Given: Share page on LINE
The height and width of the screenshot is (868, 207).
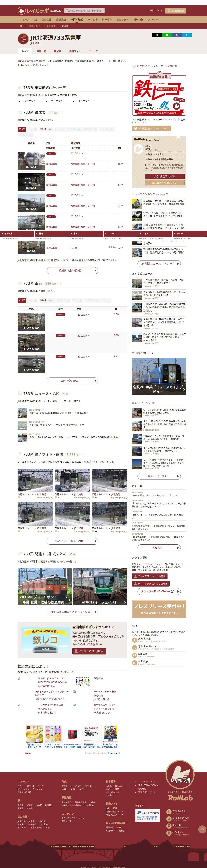Looking at the screenshot, I should click(x=167, y=35).
